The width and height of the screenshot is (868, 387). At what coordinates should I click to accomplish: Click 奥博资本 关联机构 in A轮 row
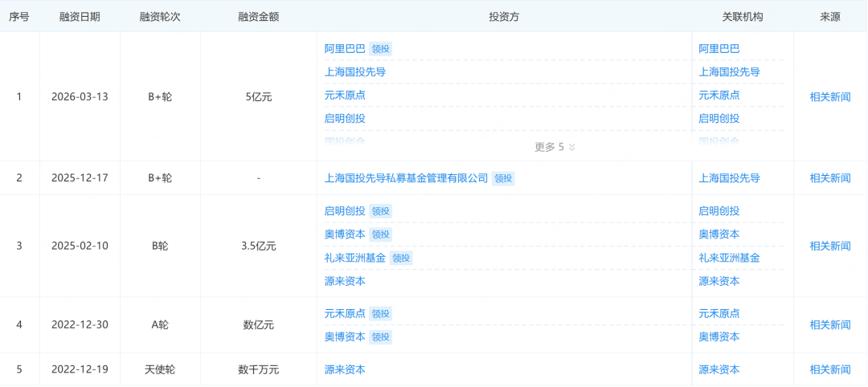[x=719, y=336]
